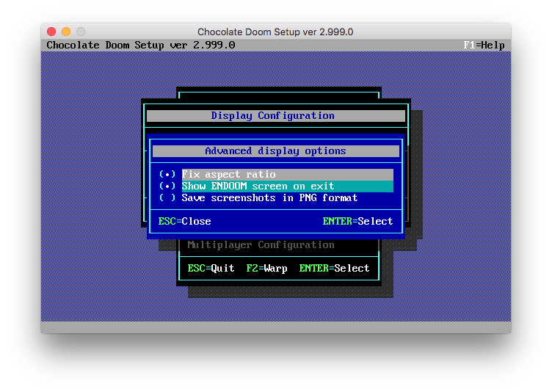Click F1=Help in the top bar
Screen dimensions: 552x392
[484, 45]
